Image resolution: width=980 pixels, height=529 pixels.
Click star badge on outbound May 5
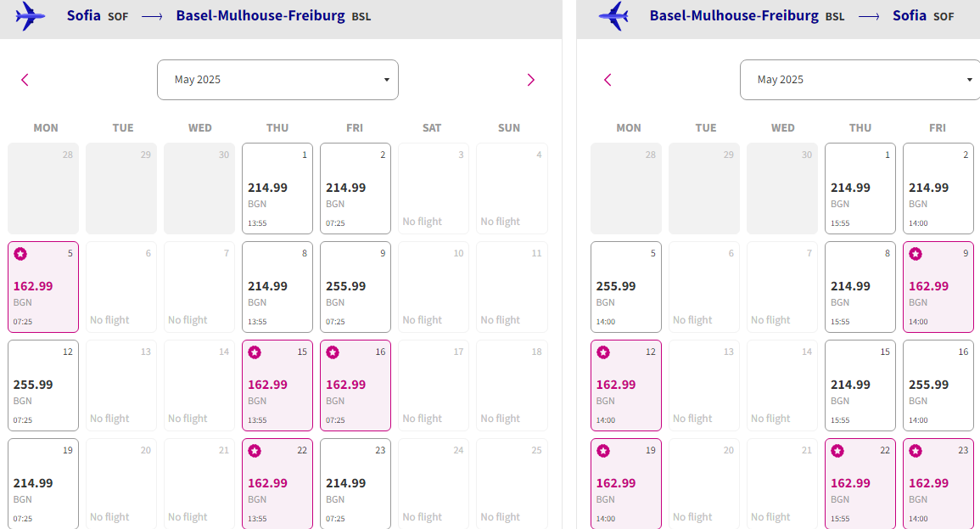[x=20, y=254]
